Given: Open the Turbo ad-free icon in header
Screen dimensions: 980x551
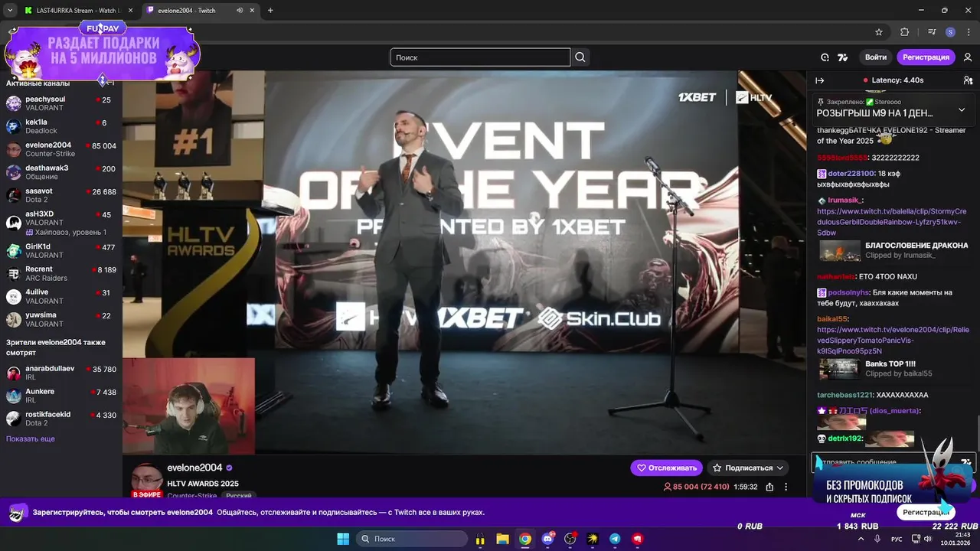Looking at the screenshot, I should pos(825,57).
